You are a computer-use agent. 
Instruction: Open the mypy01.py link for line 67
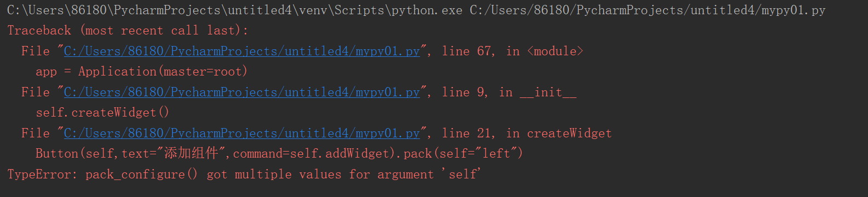coord(242,51)
